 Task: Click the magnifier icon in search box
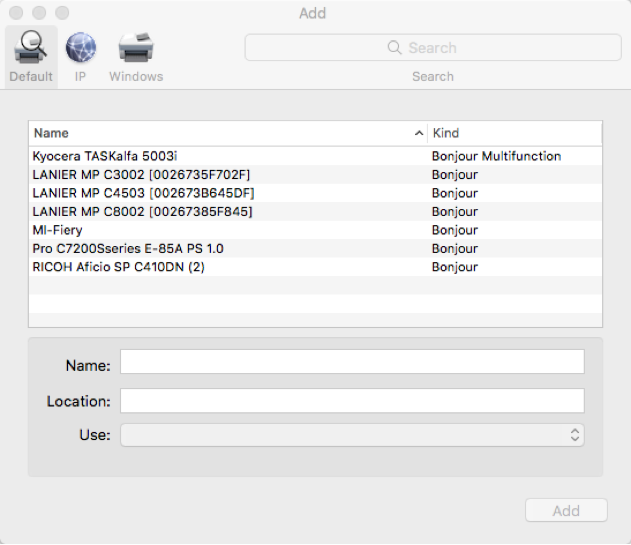394,47
